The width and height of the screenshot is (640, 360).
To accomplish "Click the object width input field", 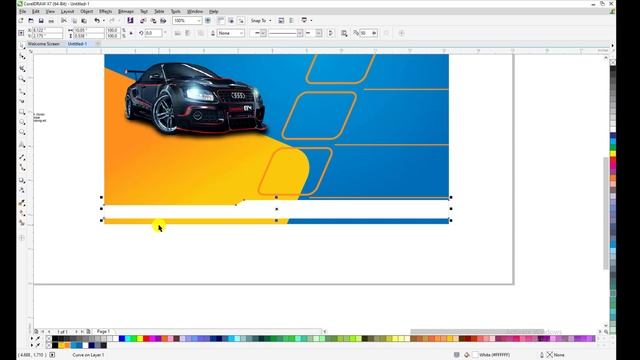I will [89, 30].
